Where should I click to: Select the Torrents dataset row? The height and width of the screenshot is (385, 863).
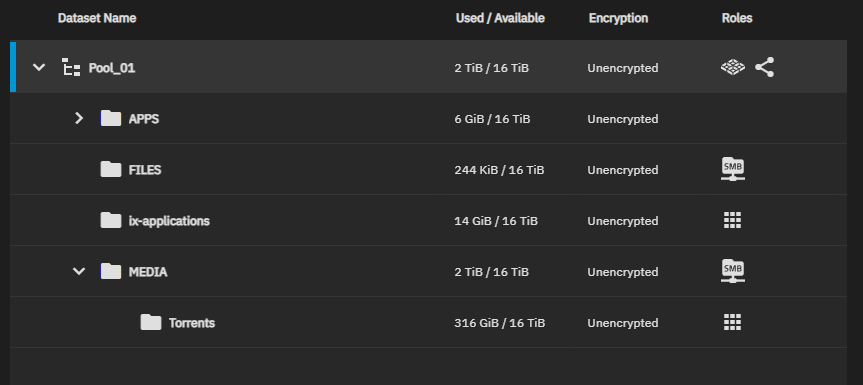click(x=428, y=323)
